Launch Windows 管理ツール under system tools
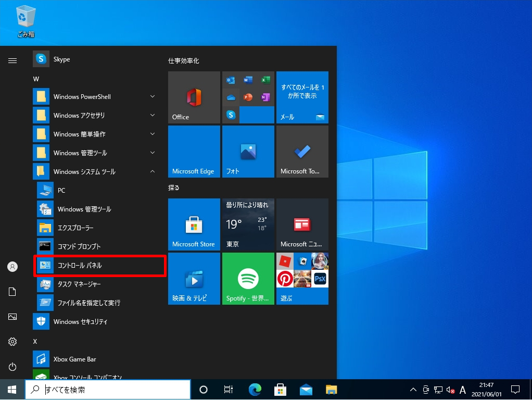The image size is (532, 400). [98, 209]
